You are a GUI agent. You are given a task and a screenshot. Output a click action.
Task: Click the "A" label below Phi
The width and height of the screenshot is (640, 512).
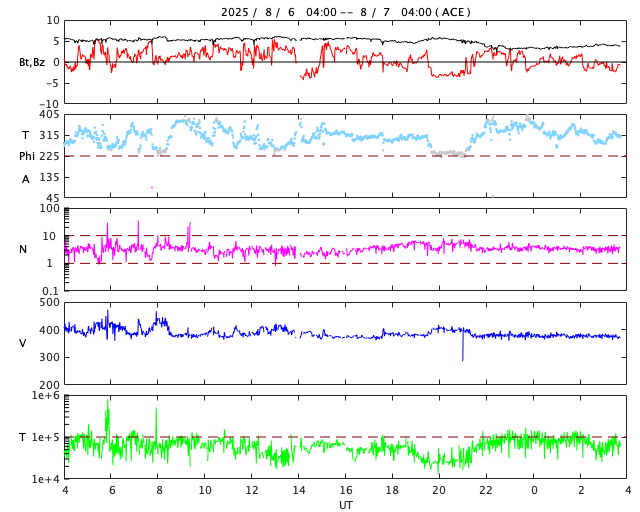26,179
